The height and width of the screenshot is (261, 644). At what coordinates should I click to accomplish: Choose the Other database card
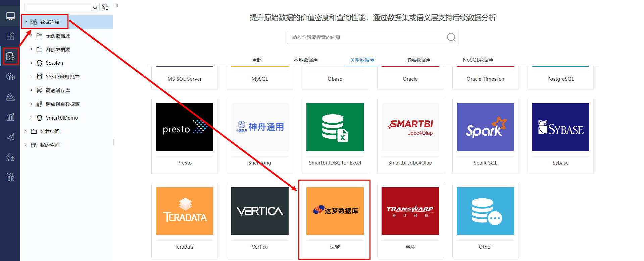click(x=485, y=220)
